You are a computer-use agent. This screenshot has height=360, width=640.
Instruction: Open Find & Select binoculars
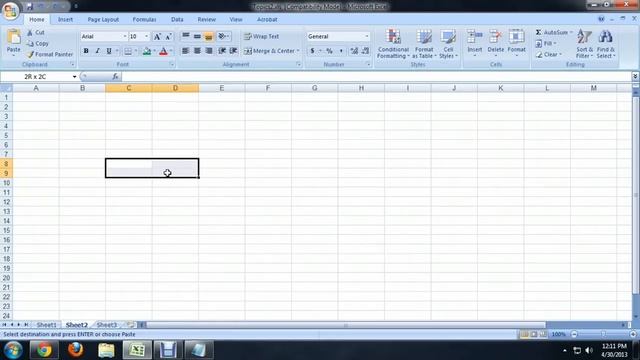click(x=606, y=44)
